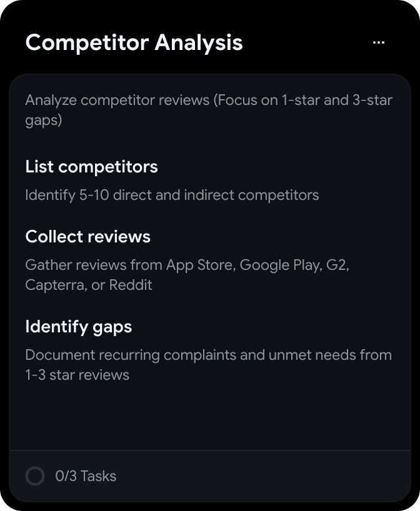
Task: Expand the List competitors subtask details
Action: (x=91, y=167)
